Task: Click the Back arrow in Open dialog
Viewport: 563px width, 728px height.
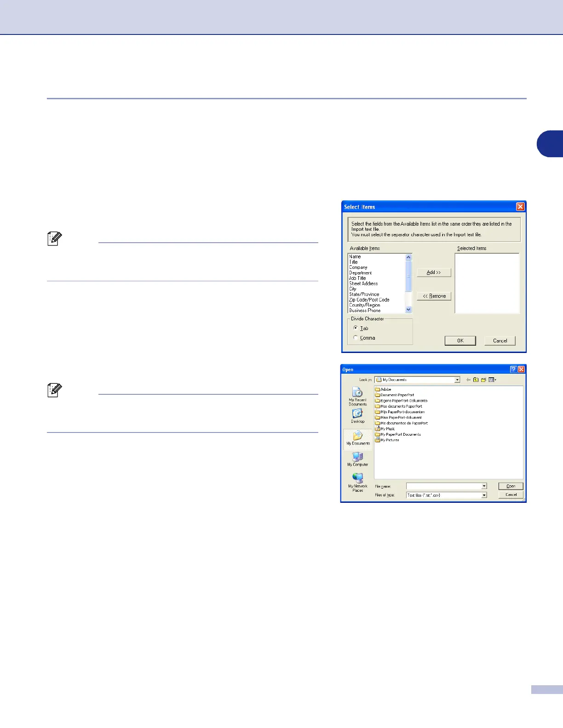Action: pos(468,380)
